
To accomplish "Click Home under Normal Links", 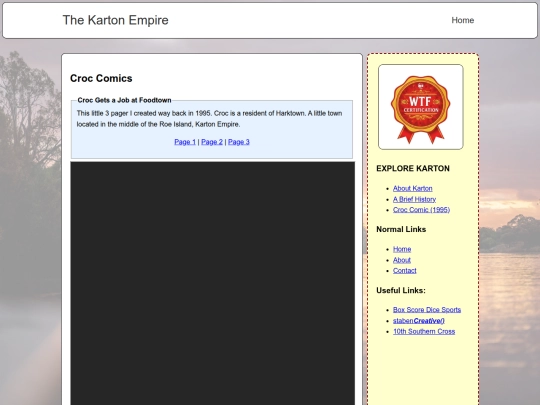I will (402, 249).
